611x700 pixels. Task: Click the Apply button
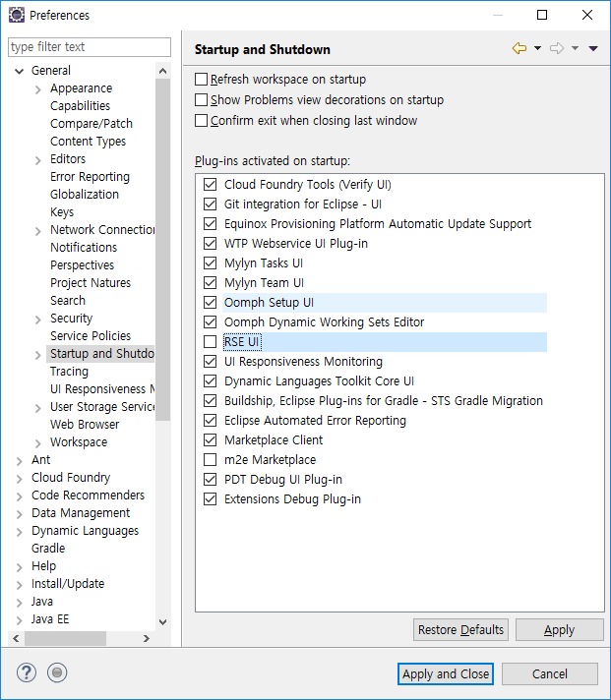559,629
